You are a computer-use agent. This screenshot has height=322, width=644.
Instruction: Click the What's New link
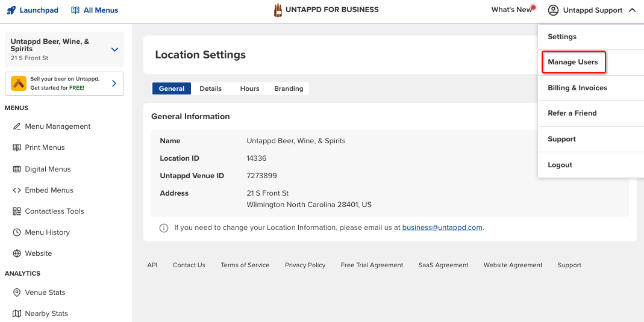[511, 10]
